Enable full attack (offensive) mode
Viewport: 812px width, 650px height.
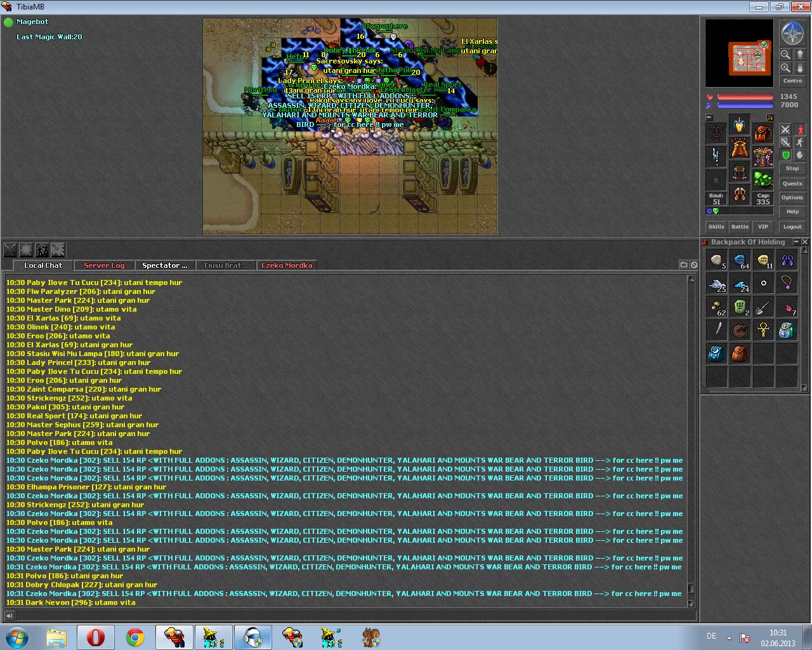[785, 129]
